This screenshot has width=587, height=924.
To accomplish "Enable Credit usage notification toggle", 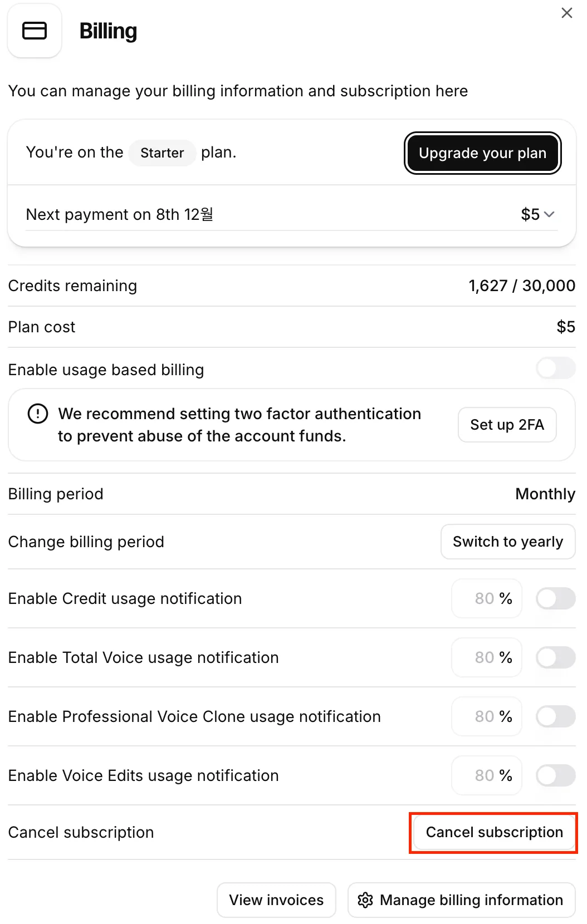I will (x=556, y=598).
